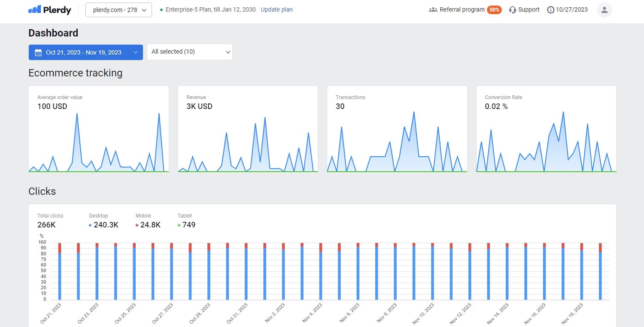
Task: Click the calendar icon in date range picker
Action: (x=38, y=52)
